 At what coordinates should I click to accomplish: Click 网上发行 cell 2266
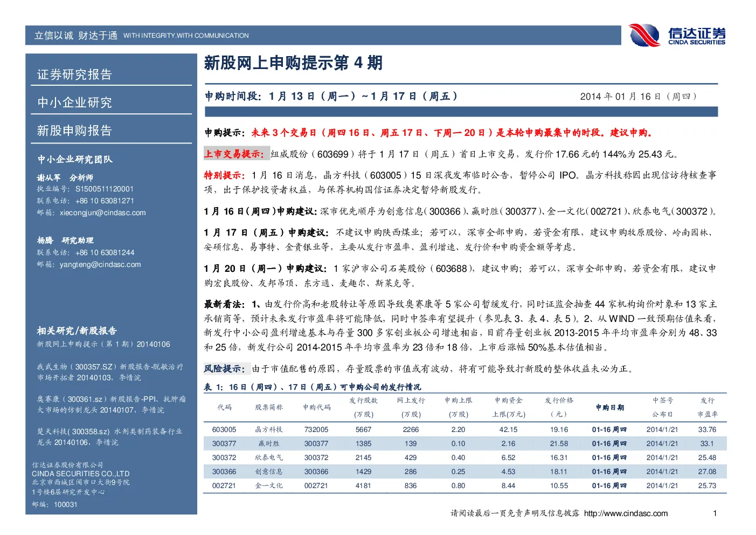[x=411, y=429]
